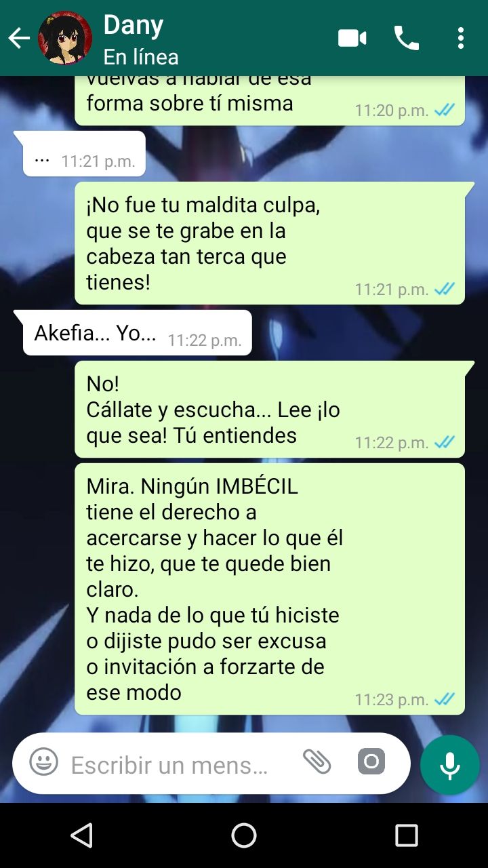Tap the 'En línea' status text
The height and width of the screenshot is (868, 488).
click(x=141, y=56)
